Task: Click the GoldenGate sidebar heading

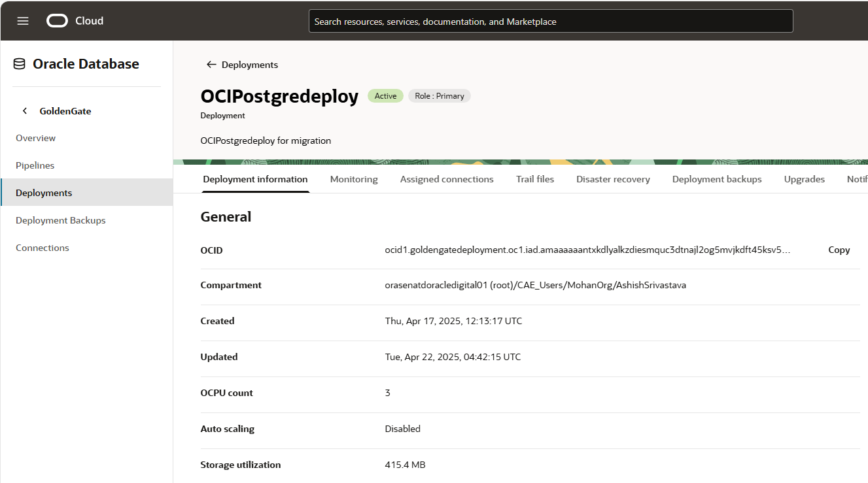Action: pyautogui.click(x=65, y=111)
